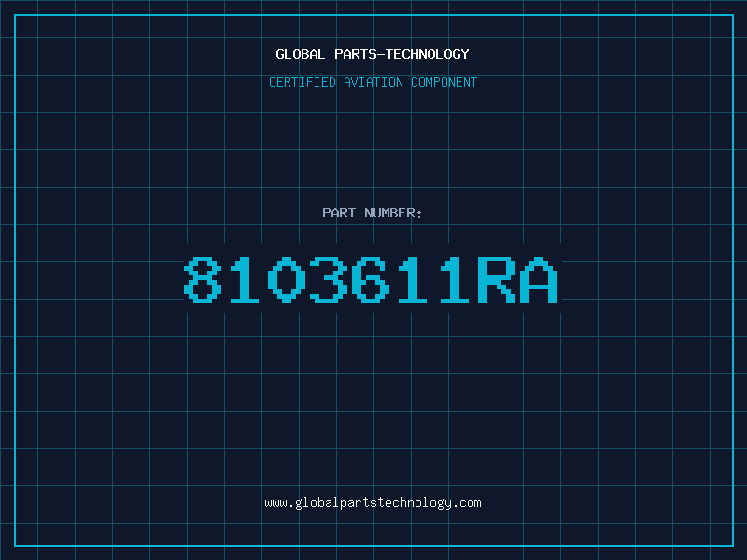Open the www.globalpartstechnology.com link
The image size is (747, 560).
click(373, 503)
